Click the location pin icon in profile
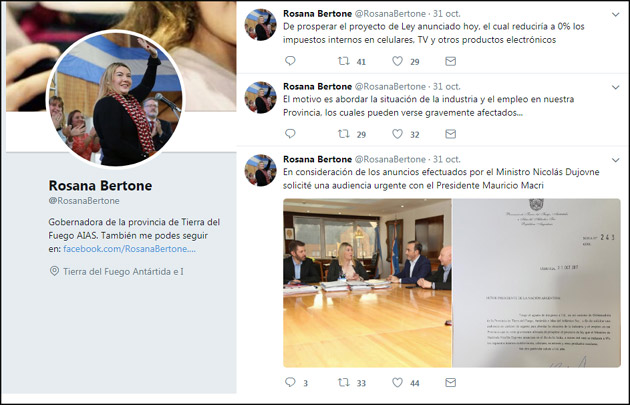Image resolution: width=630 pixels, height=405 pixels. pyautogui.click(x=54, y=272)
